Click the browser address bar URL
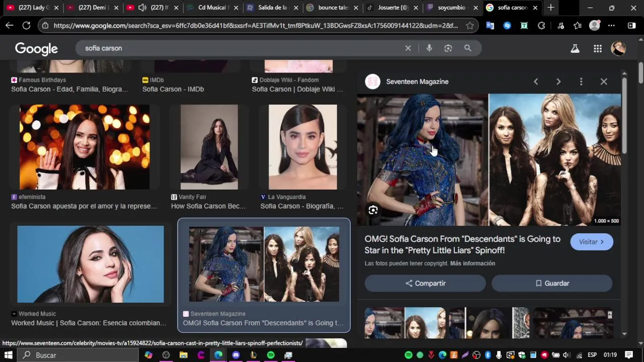Screen dimensions: 644x362 pyautogui.click(x=256, y=25)
